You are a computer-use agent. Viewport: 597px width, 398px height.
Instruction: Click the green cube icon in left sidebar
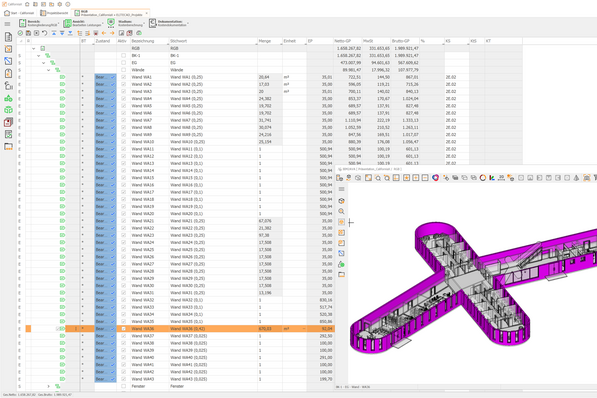tap(8, 110)
